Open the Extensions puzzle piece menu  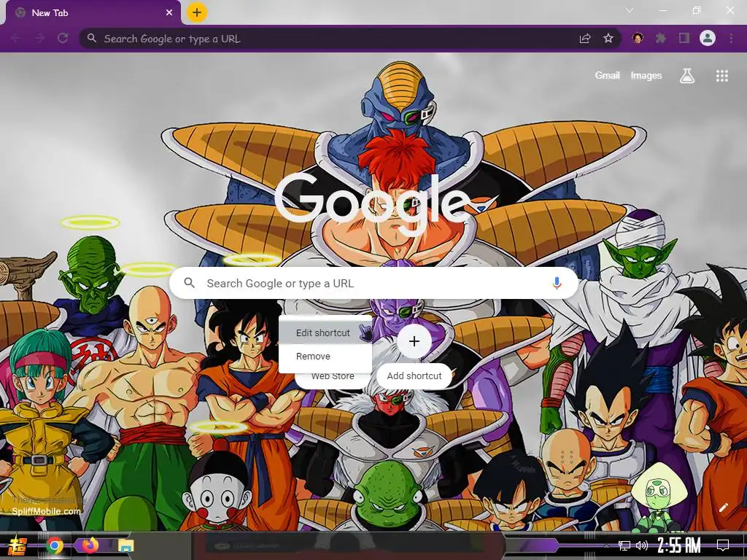coord(660,38)
